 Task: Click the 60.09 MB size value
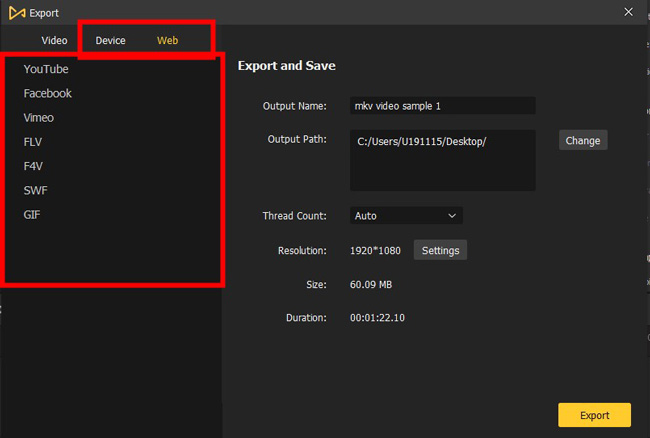click(371, 285)
